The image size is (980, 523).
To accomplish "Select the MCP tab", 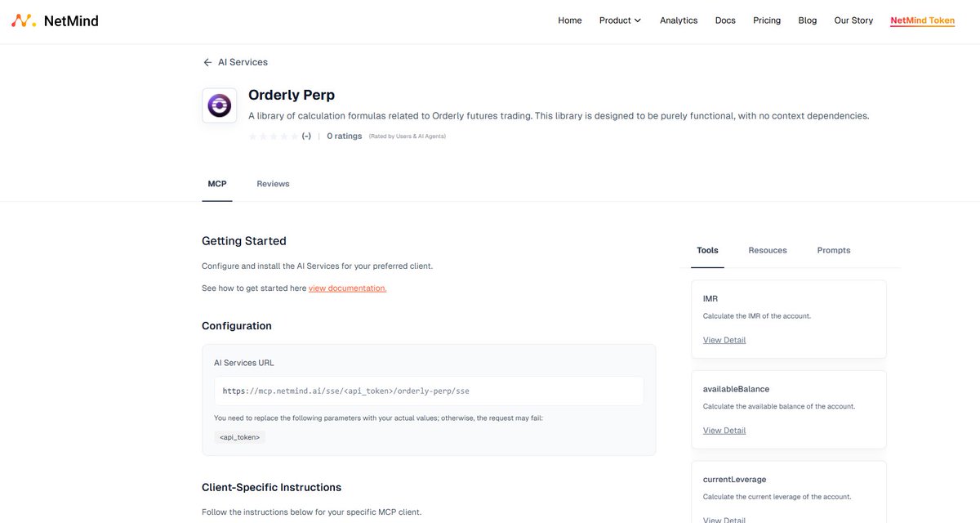I will 217,184.
